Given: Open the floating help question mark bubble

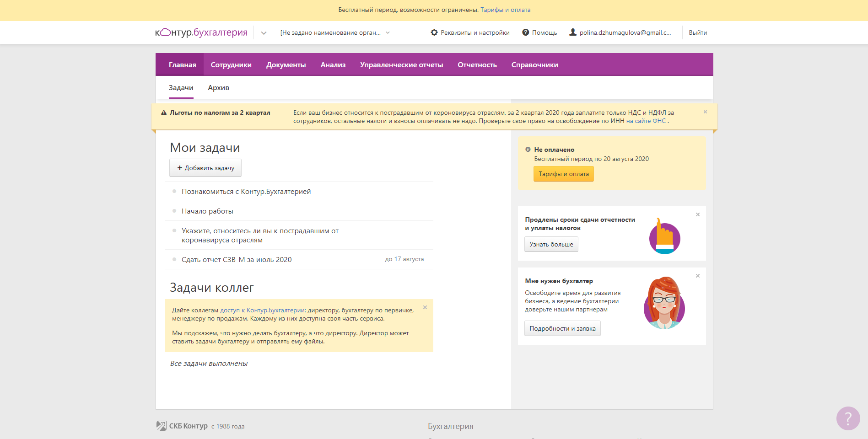Looking at the screenshot, I should click(848, 418).
